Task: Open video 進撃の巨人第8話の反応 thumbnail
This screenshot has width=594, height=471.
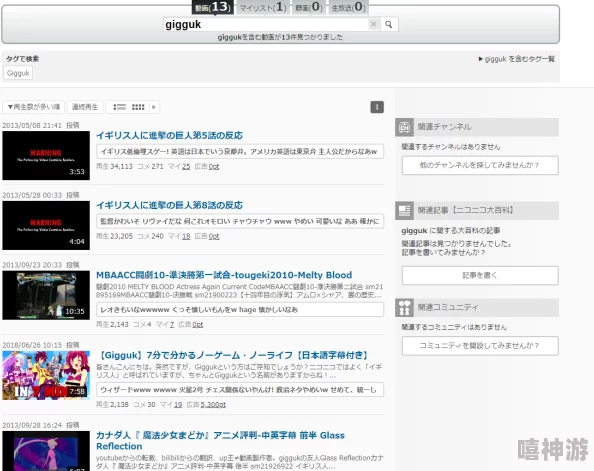Action: click(46, 225)
